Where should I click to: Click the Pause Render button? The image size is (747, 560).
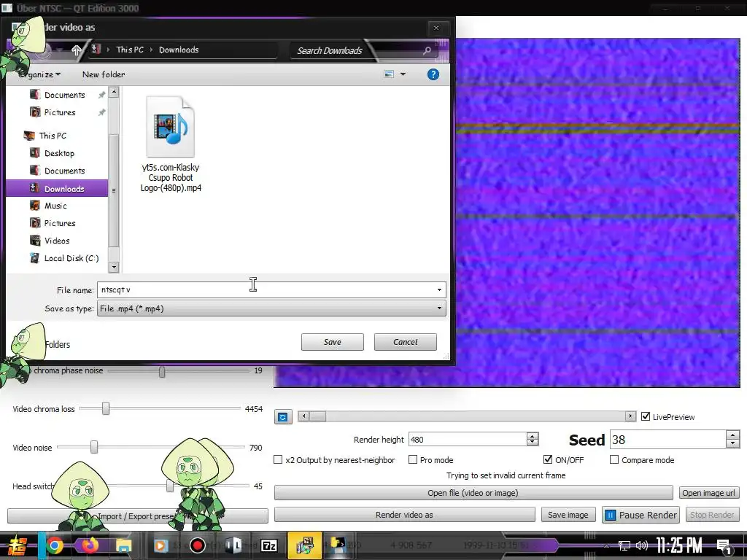(640, 515)
